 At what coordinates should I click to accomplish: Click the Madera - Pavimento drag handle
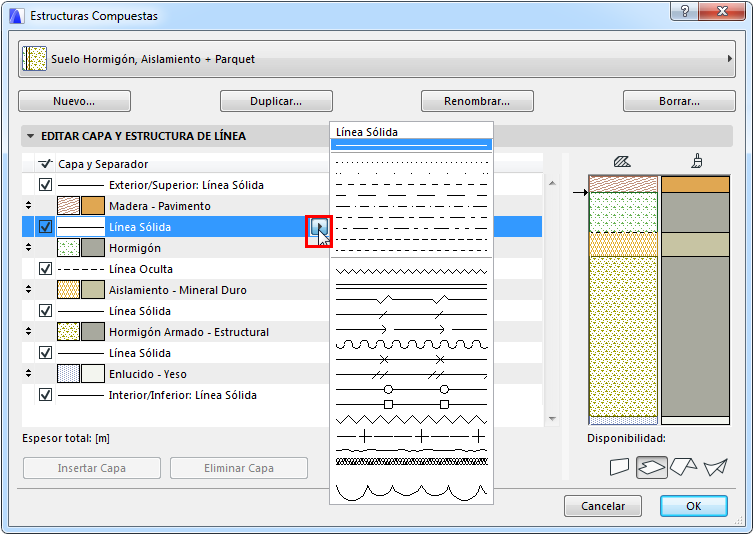(x=28, y=206)
